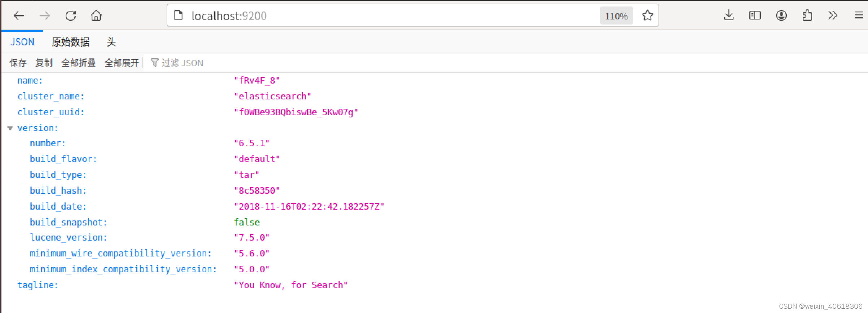Switch to the 头 headers tab
Viewport: 868px width, 313px height.
(111, 42)
